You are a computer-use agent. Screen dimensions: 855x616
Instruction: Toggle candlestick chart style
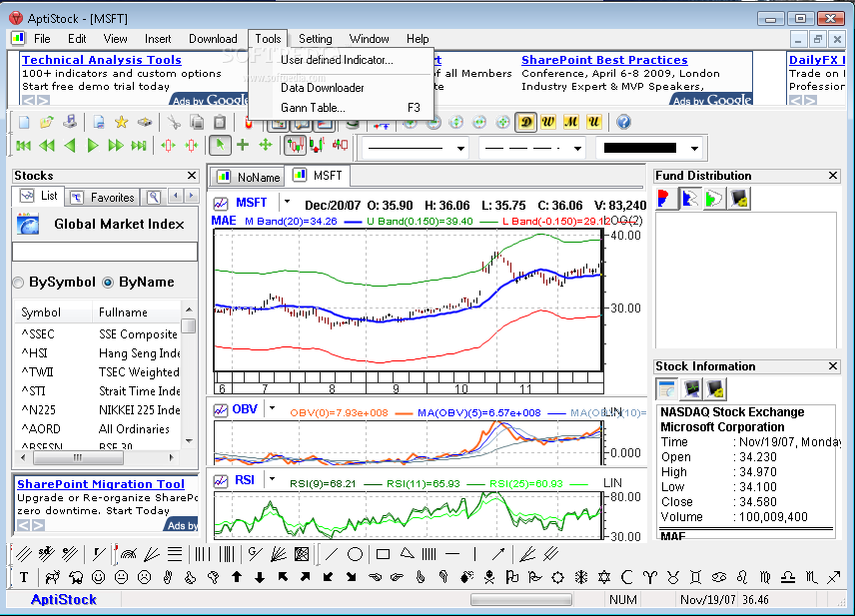(295, 145)
